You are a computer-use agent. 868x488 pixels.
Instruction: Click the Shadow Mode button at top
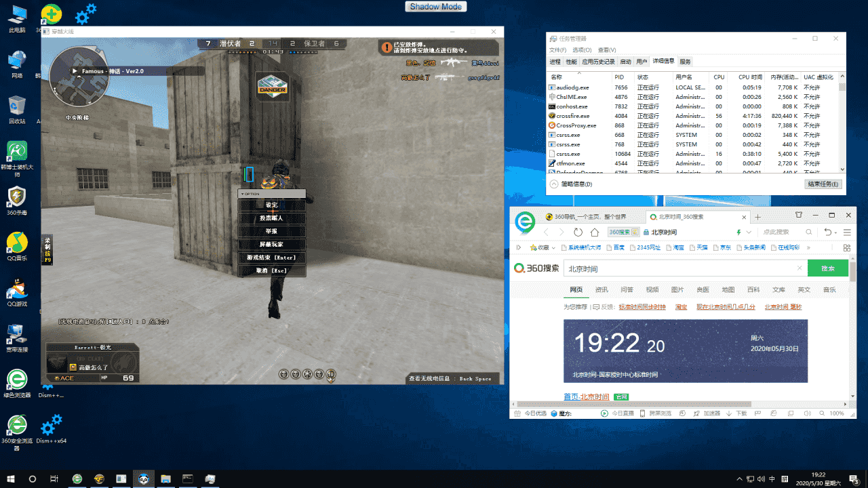point(435,6)
